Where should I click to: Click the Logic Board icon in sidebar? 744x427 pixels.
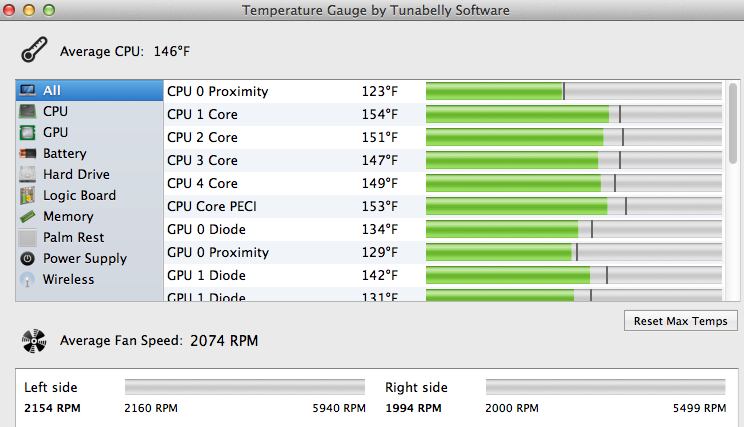pos(28,195)
